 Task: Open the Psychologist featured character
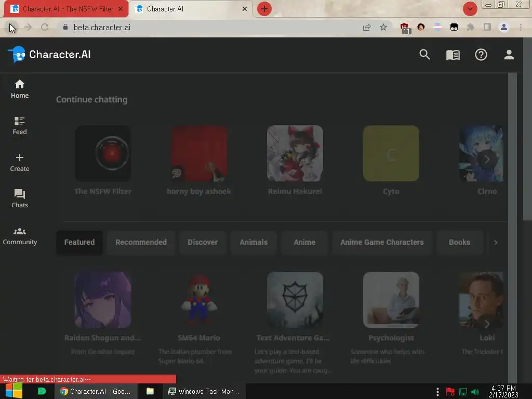(391, 317)
